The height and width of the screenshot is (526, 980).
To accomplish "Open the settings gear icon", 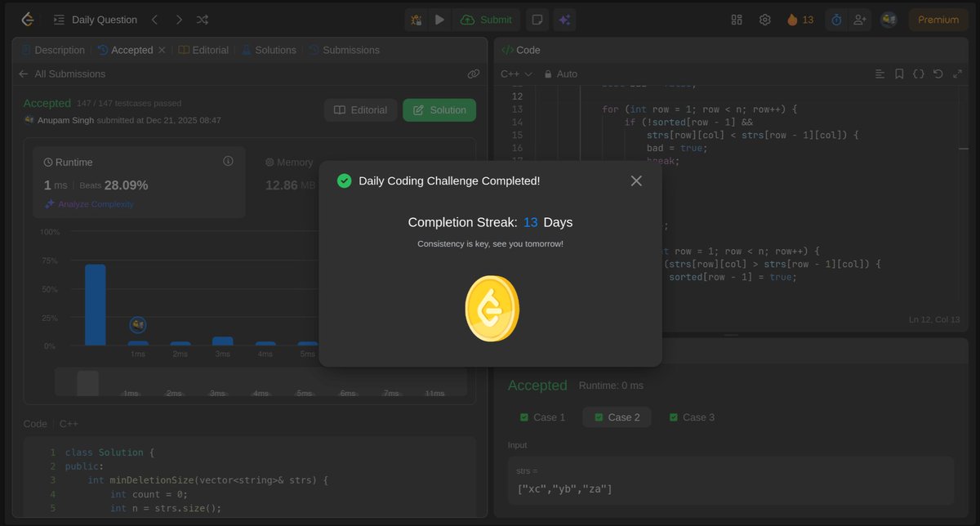I will tap(764, 20).
